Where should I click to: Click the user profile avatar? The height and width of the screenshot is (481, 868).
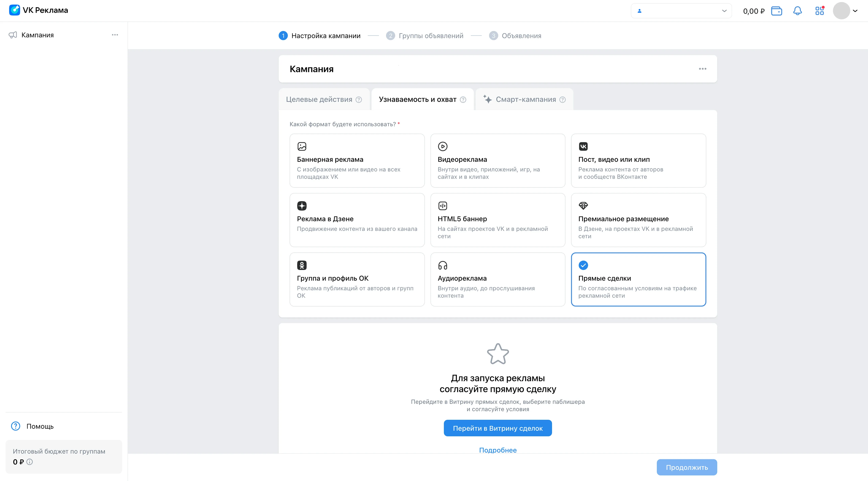[841, 11]
